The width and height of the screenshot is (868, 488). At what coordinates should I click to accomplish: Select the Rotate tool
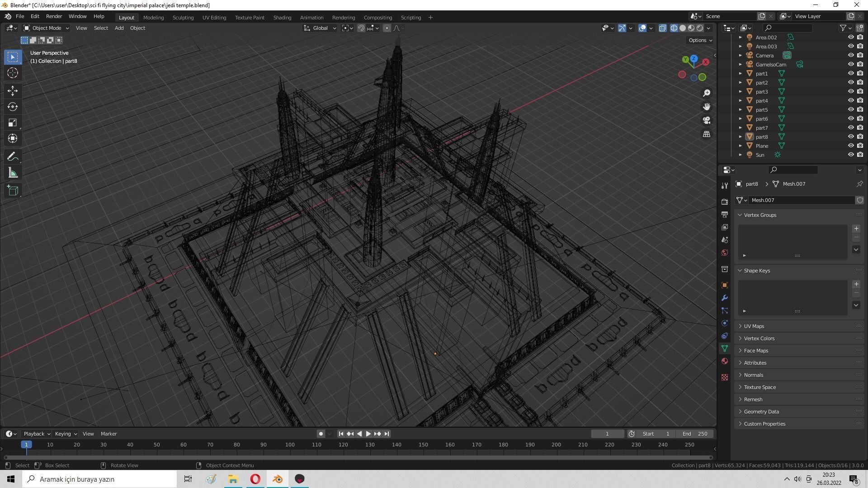click(13, 107)
